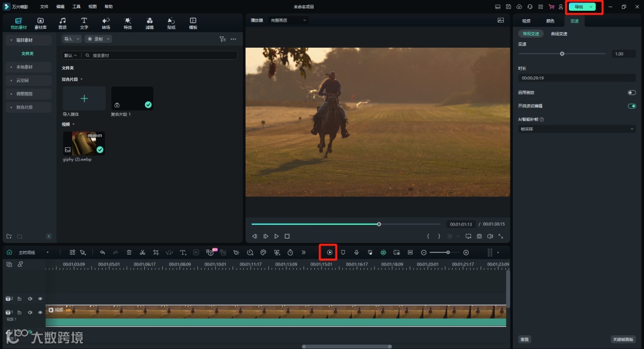Open the 导入 import dropdown
This screenshot has width=644, height=349.
tap(72, 39)
